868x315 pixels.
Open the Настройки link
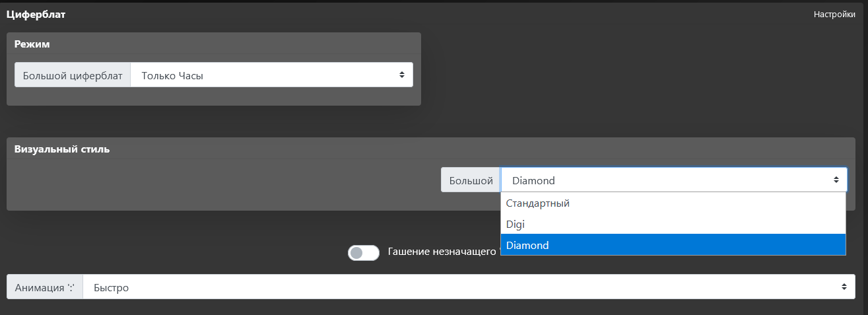pyautogui.click(x=834, y=14)
